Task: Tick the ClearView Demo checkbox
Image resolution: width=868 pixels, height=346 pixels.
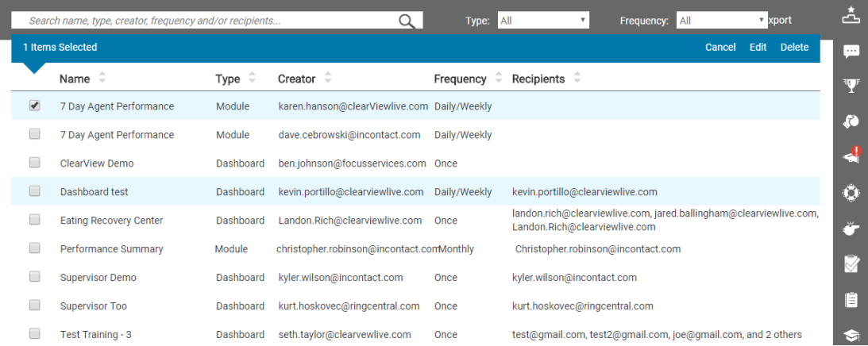Action: click(x=34, y=162)
